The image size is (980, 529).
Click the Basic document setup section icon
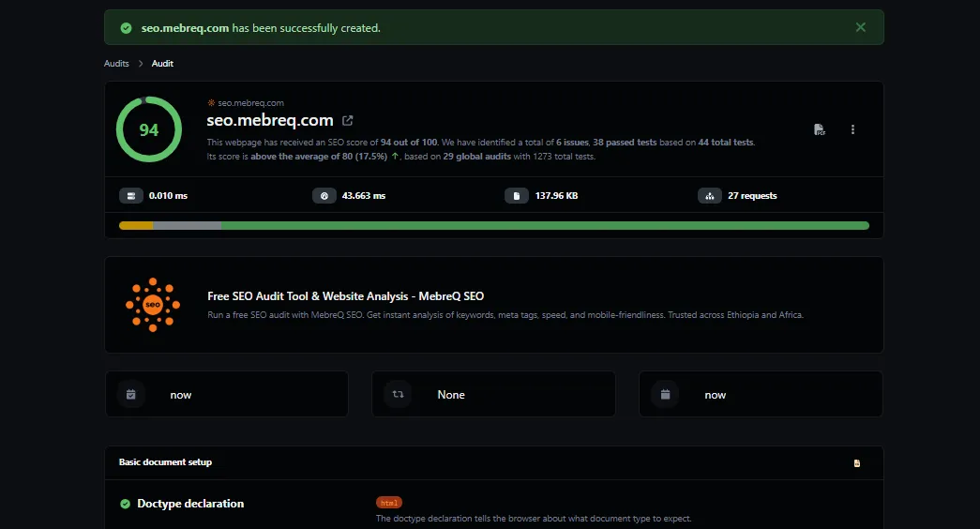tap(857, 463)
